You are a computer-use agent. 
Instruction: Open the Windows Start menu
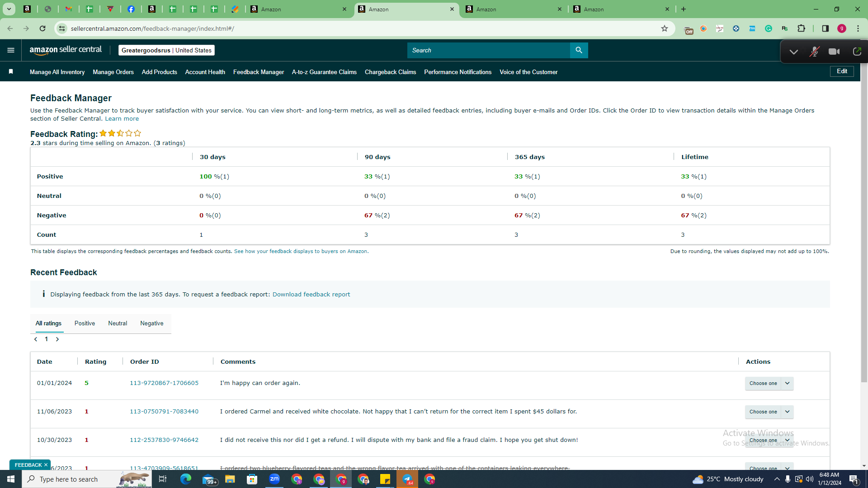(11, 479)
